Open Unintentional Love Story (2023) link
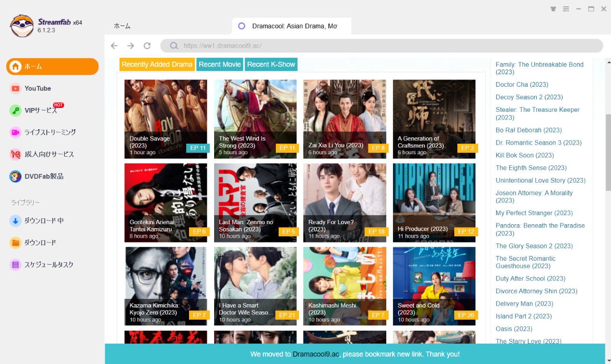This screenshot has width=611, height=364. click(x=541, y=180)
